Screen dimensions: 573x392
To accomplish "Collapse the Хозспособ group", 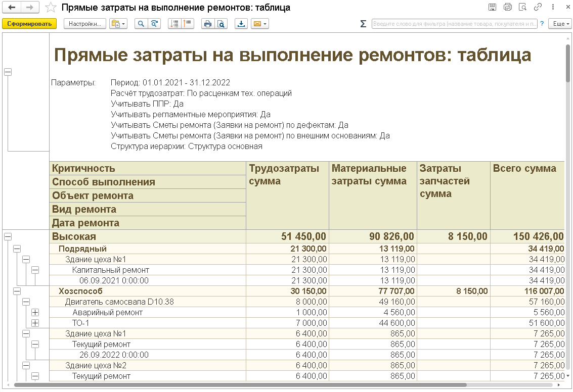I will [x=17, y=291].
